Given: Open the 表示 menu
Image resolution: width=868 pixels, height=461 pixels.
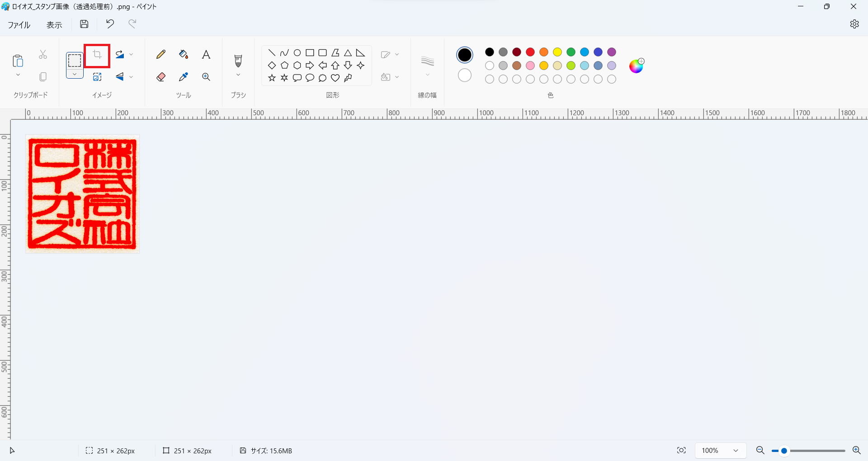Looking at the screenshot, I should 54,25.
